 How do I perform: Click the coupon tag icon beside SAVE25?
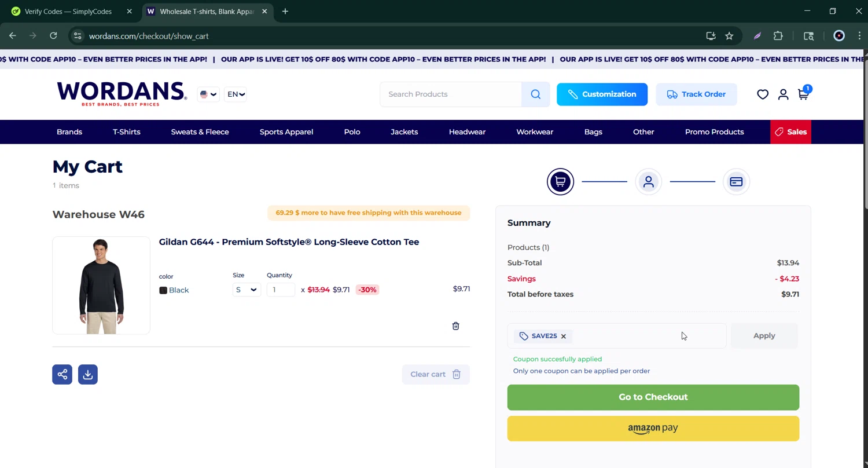point(524,336)
